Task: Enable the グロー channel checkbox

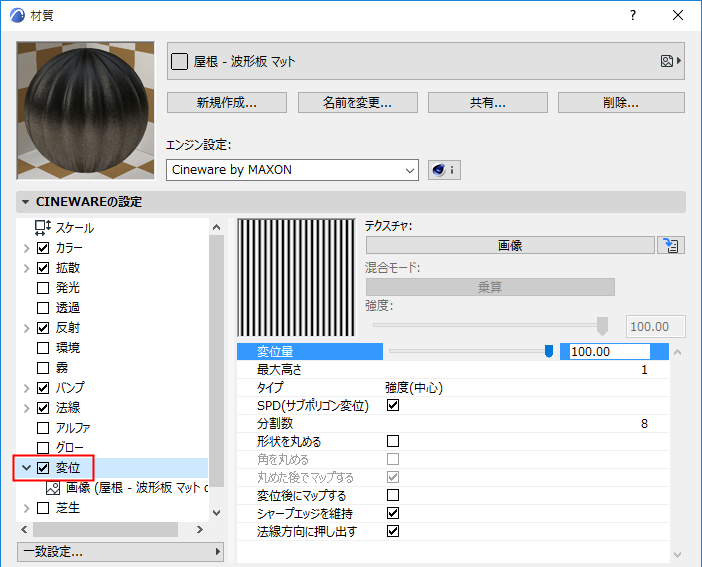Action: point(43,448)
